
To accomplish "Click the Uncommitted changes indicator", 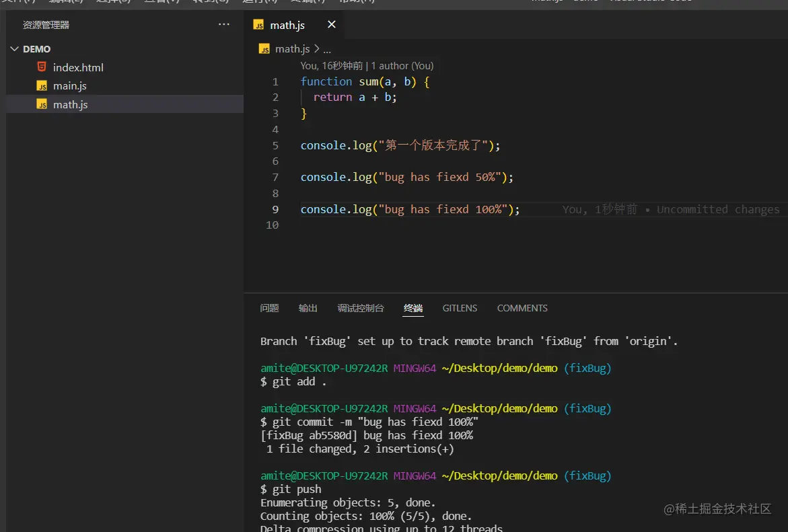I will click(719, 209).
